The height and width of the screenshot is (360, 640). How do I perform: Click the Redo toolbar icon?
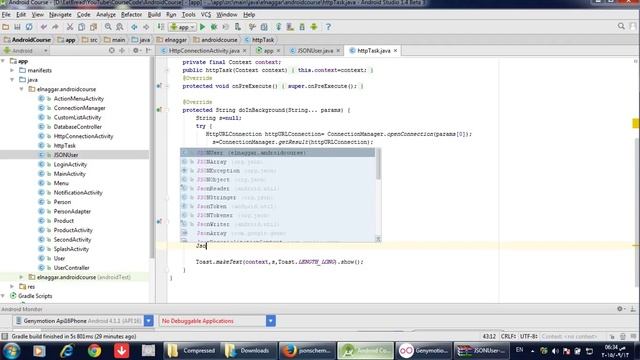click(55, 27)
